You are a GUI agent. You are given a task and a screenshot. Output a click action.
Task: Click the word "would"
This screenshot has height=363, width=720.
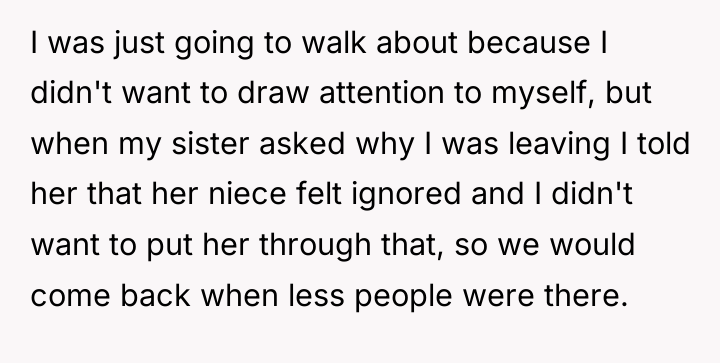coord(592,245)
